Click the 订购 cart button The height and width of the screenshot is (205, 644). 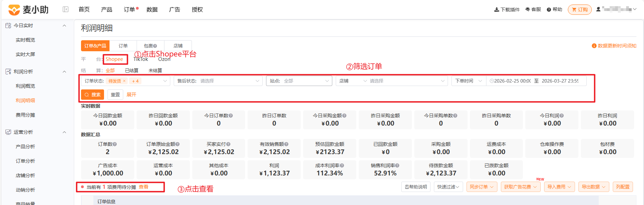[x=580, y=10]
